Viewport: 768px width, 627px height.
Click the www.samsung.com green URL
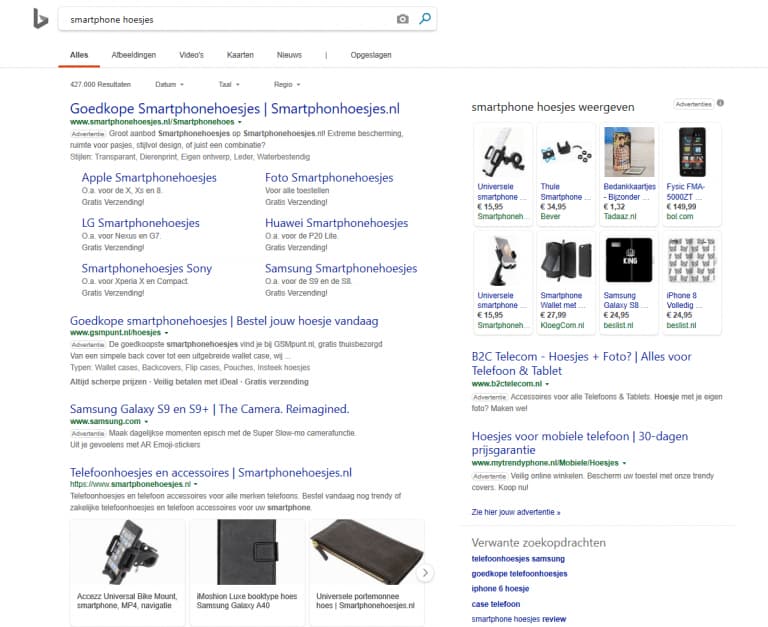pos(105,421)
